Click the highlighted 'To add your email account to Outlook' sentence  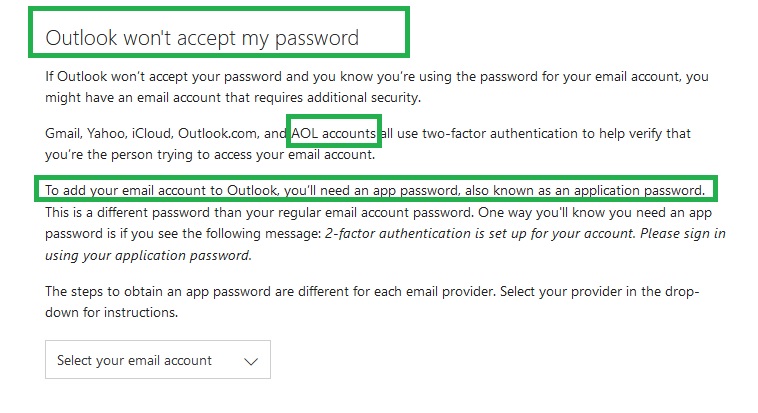(x=375, y=190)
